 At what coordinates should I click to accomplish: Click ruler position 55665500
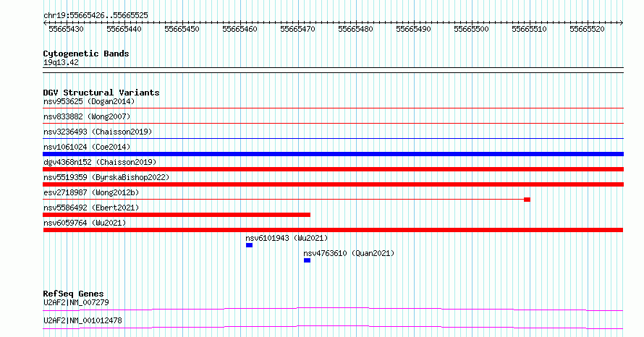click(x=472, y=29)
